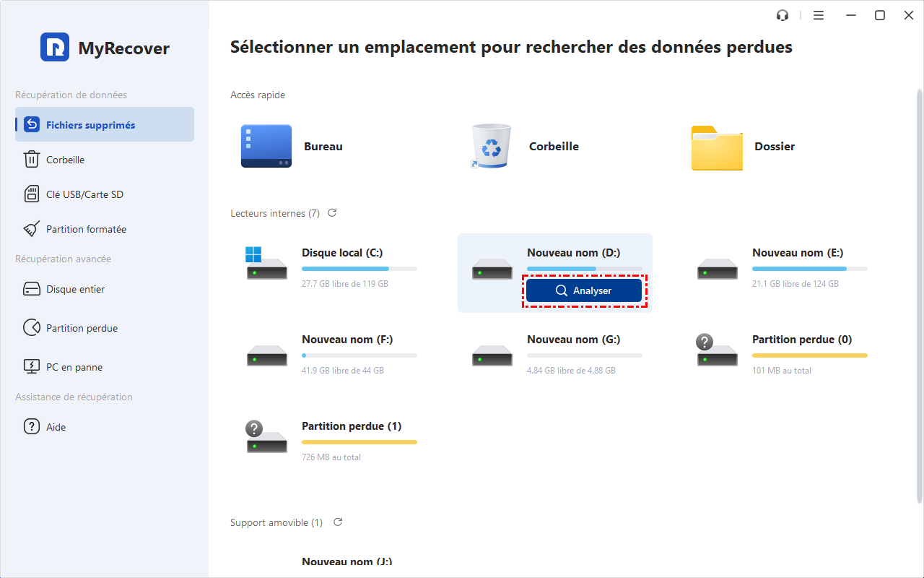This screenshot has width=924, height=578.
Task: Choose the yellow Dossier folder icon
Action: point(716,147)
